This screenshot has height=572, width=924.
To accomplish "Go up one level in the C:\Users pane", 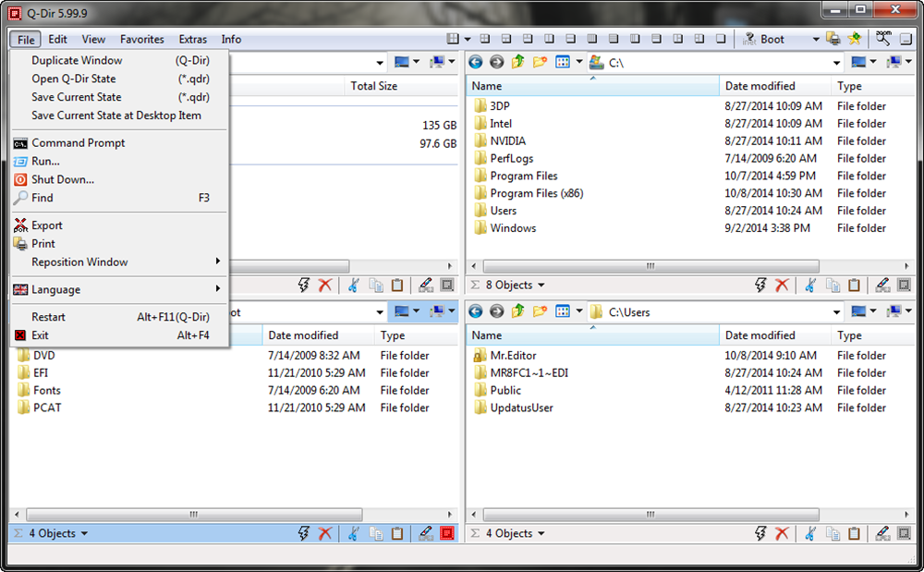I will pos(518,311).
